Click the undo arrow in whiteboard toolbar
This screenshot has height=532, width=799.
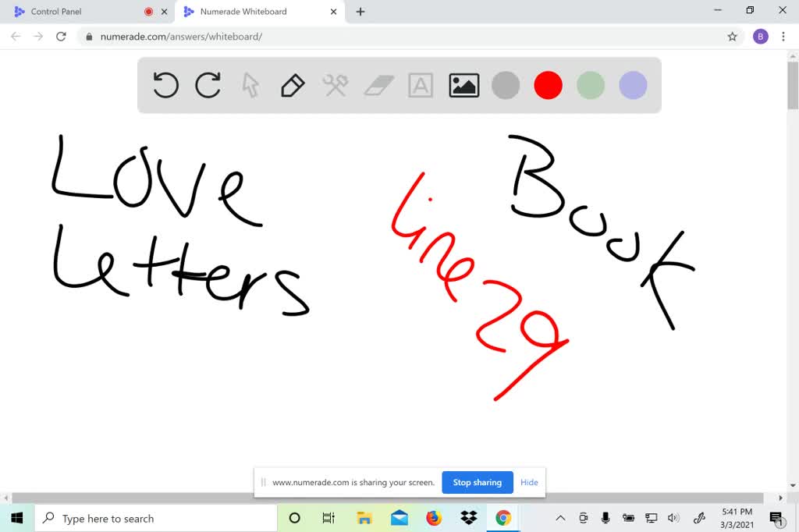(x=165, y=85)
